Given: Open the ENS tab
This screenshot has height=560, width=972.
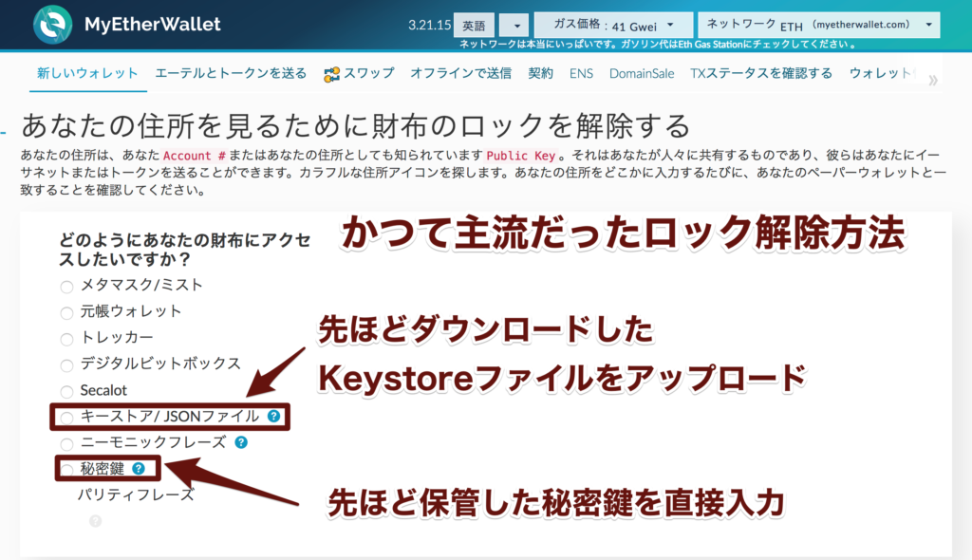Looking at the screenshot, I should coord(582,73).
